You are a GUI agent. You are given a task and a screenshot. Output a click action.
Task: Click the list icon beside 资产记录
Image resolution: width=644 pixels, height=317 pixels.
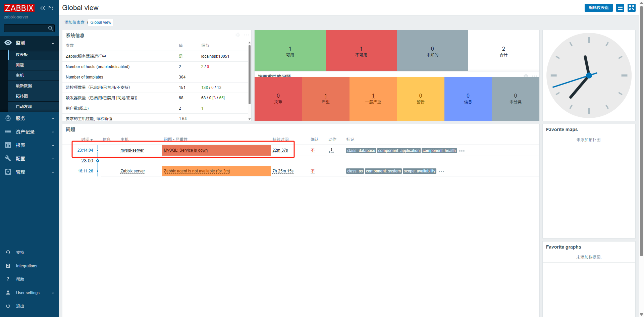[x=8, y=131]
